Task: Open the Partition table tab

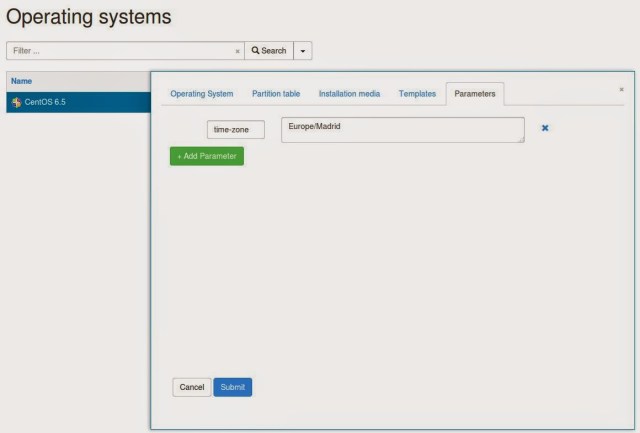Action: click(275, 94)
